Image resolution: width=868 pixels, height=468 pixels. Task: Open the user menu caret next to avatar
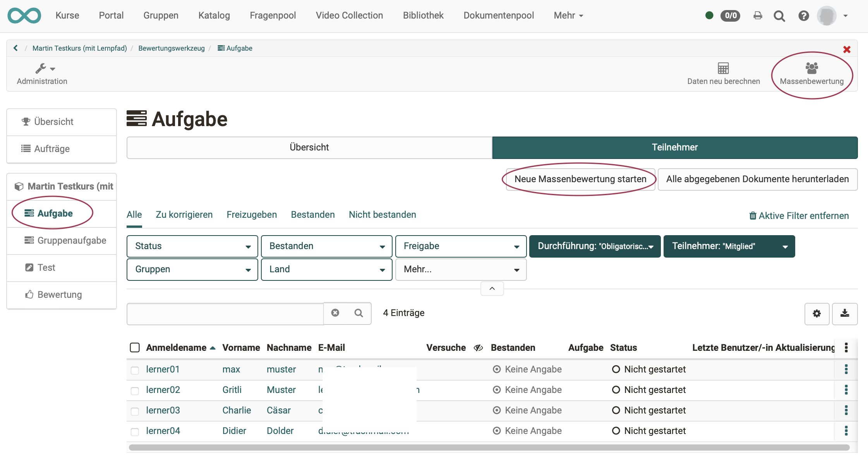[x=846, y=16]
